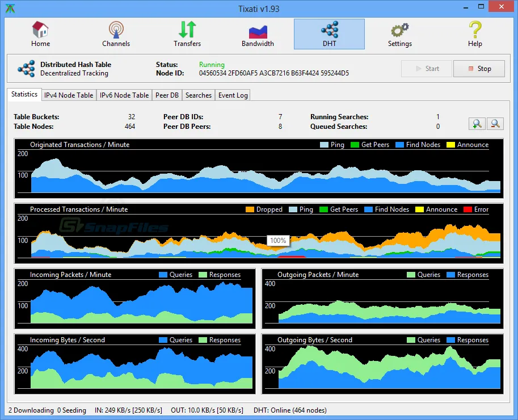
Task: Click the Running status text
Action: pyautogui.click(x=212, y=65)
